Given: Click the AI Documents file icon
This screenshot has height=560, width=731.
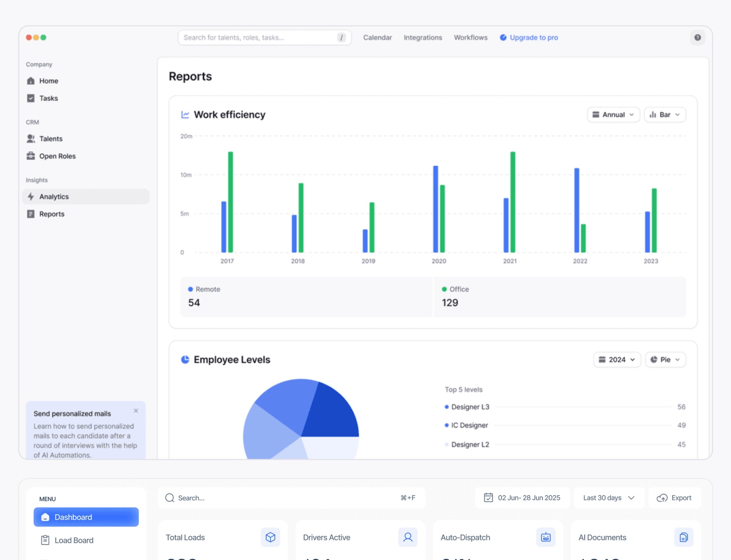Looking at the screenshot, I should pyautogui.click(x=683, y=537).
